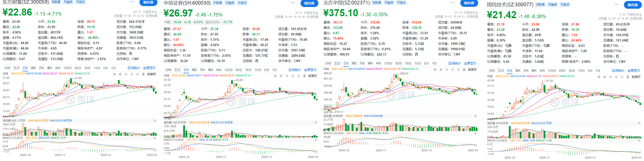Add 中信证券 to watchlist with 加自选
The image size is (644, 161).
click(309, 3)
